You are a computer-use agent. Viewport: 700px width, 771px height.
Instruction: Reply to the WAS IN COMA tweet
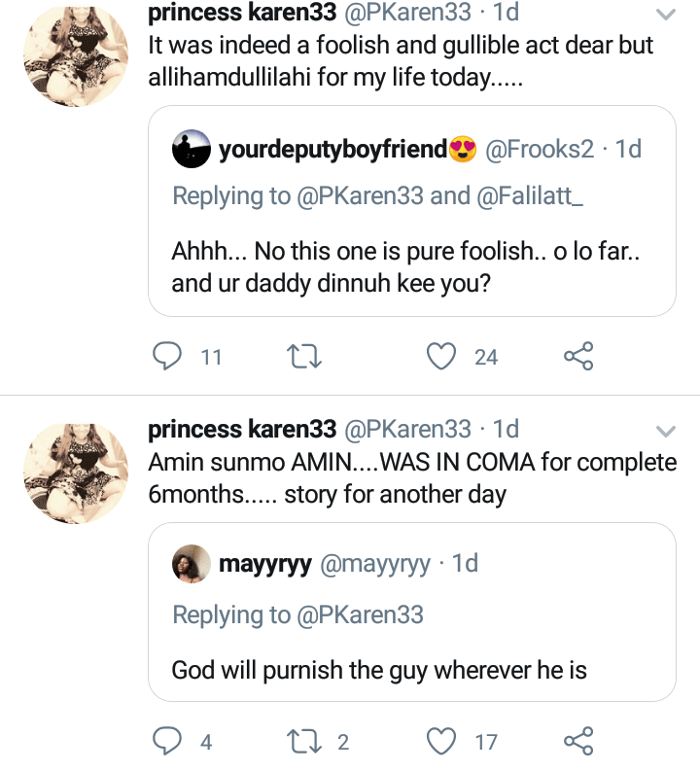click(x=168, y=742)
